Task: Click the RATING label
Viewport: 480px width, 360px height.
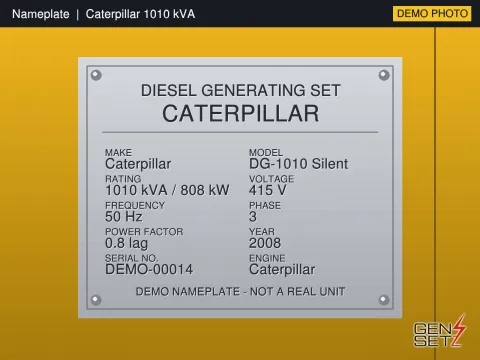Action: (123, 179)
